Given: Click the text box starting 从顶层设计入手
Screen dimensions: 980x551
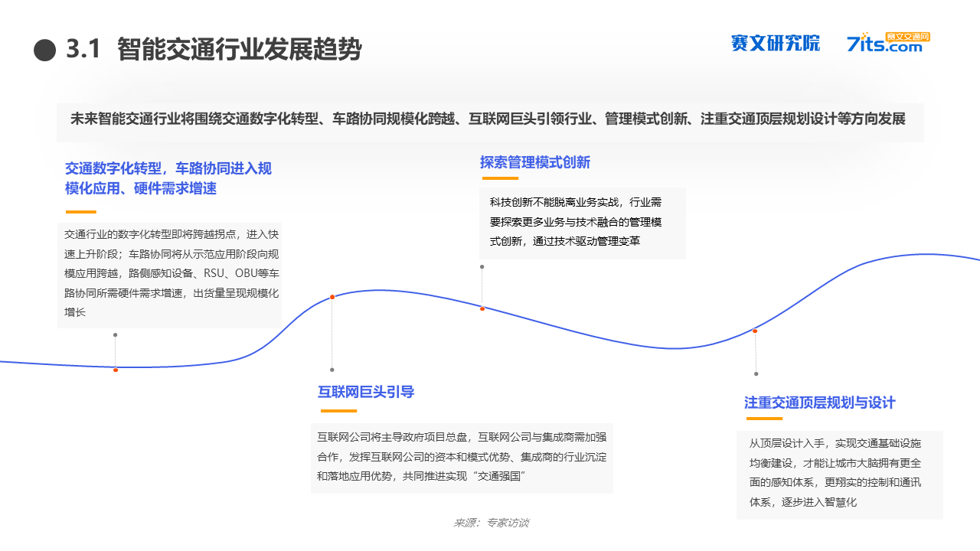Looking at the screenshot, I should [840, 475].
